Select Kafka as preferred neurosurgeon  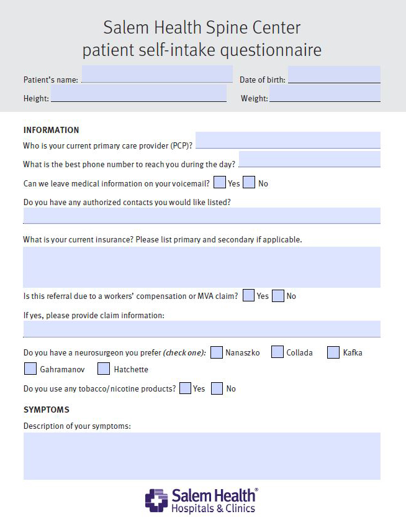point(333,352)
